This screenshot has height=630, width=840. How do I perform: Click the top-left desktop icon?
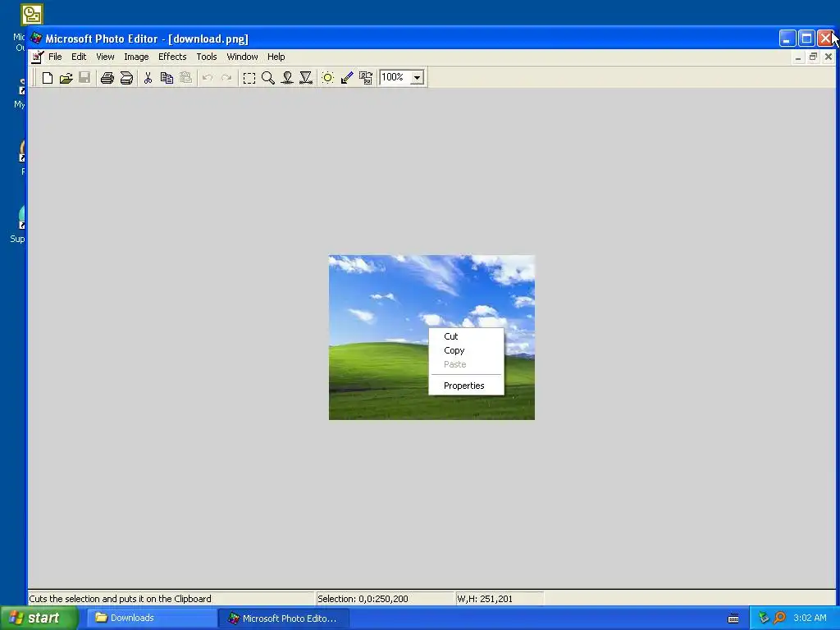click(x=32, y=15)
